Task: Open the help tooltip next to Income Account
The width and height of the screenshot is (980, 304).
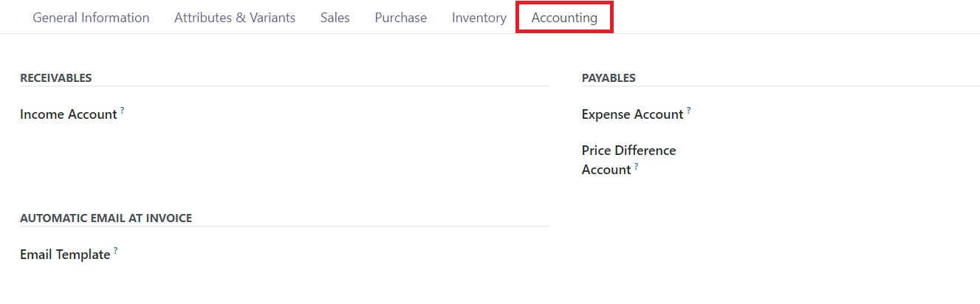Action: (122, 110)
